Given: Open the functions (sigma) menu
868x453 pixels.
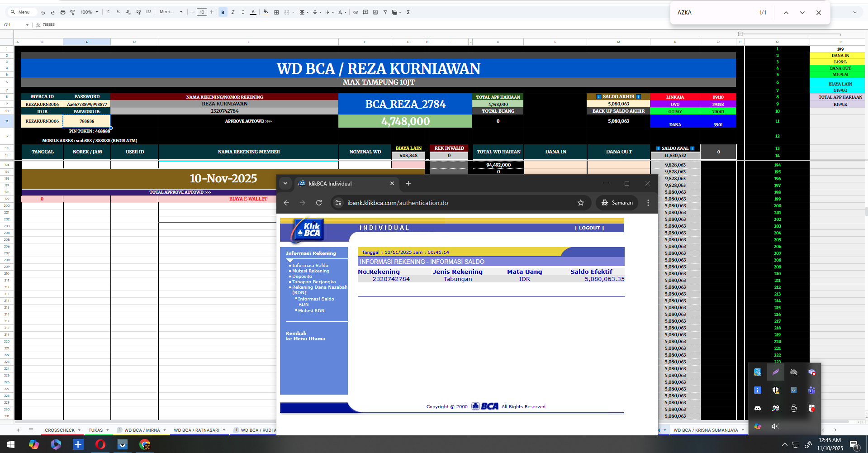Looking at the screenshot, I should pyautogui.click(x=408, y=12).
